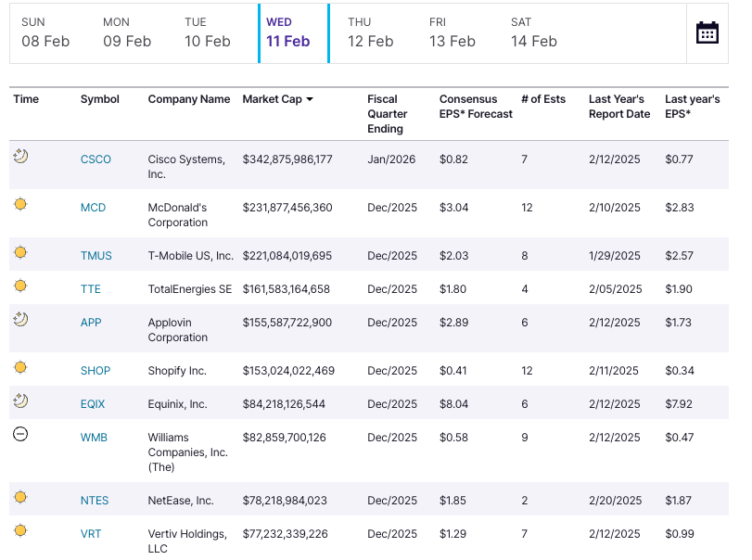Click the pre-market sun icon beside MCD
Screen dimensions: 752x560
(x=19, y=201)
